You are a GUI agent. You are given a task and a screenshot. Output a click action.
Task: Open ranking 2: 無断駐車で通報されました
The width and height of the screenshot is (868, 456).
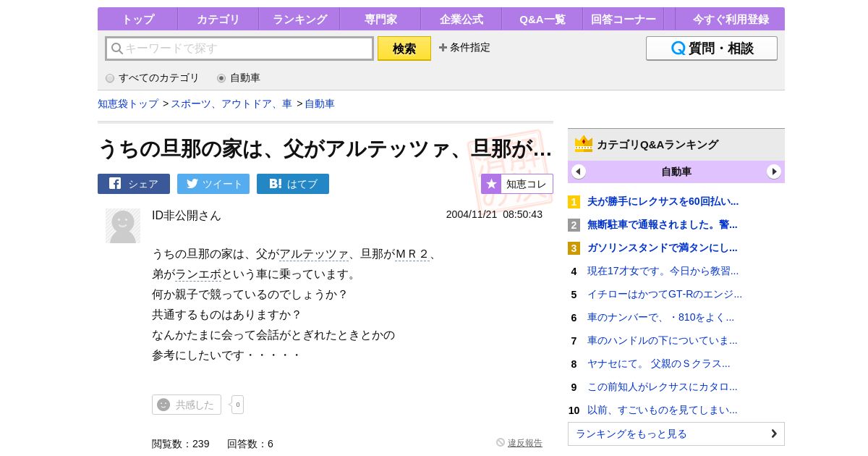[x=663, y=224]
